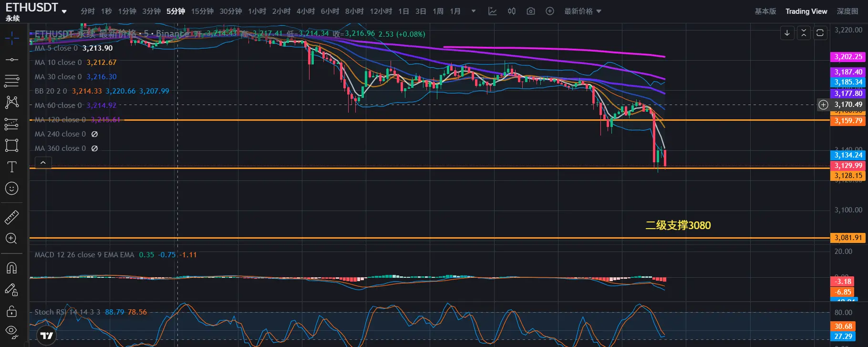Toggle stay-in-drawing-mode pencil lock
Viewport: 868px width, 347px height.
[x=12, y=290]
